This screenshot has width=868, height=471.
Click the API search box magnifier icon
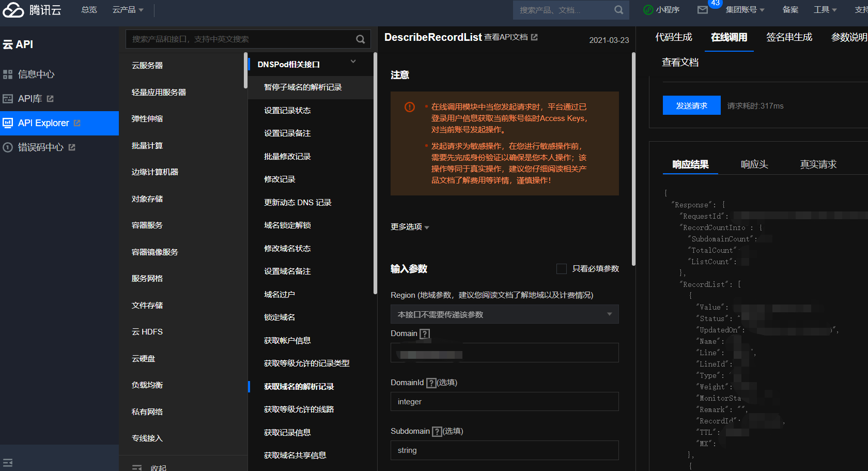361,39
